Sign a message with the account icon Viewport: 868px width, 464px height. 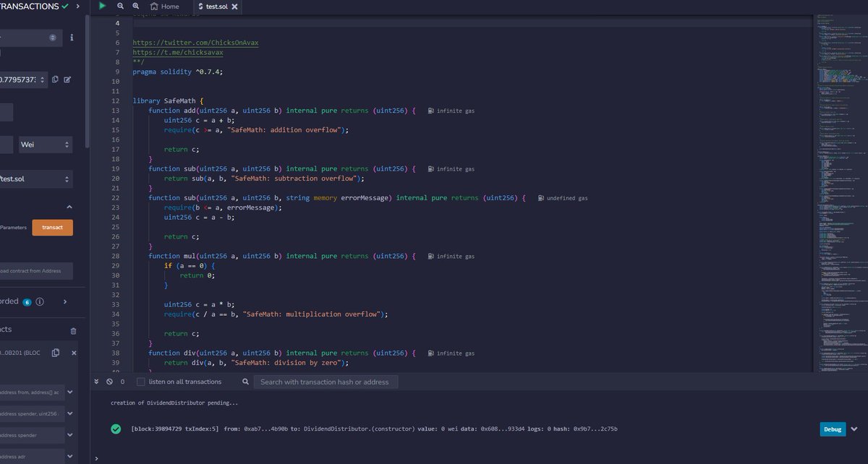tap(67, 80)
